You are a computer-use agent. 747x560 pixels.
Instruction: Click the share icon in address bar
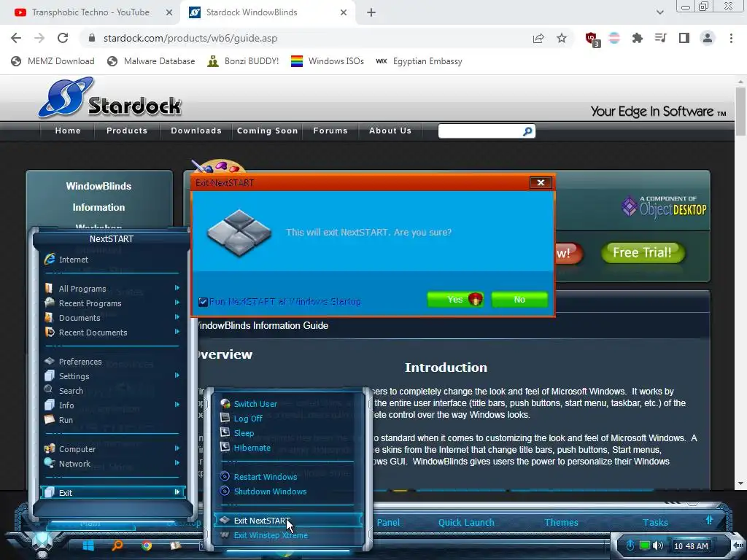pyautogui.click(x=538, y=38)
